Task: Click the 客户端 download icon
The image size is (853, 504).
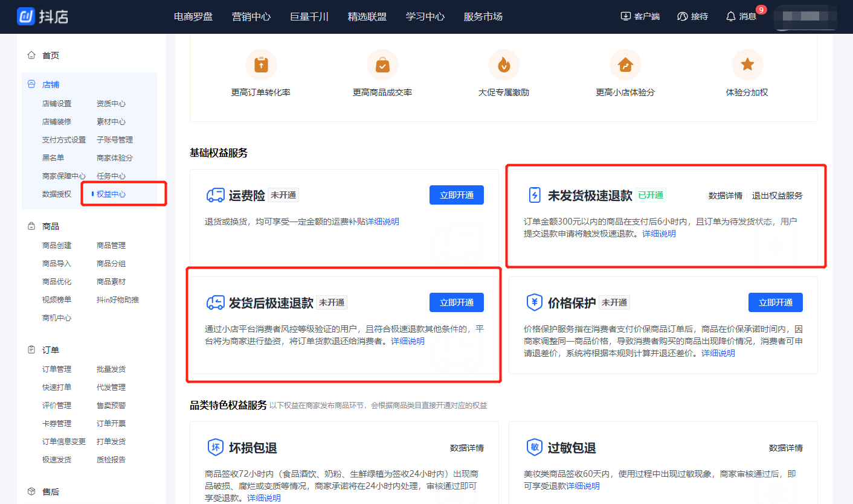Action: (x=625, y=16)
